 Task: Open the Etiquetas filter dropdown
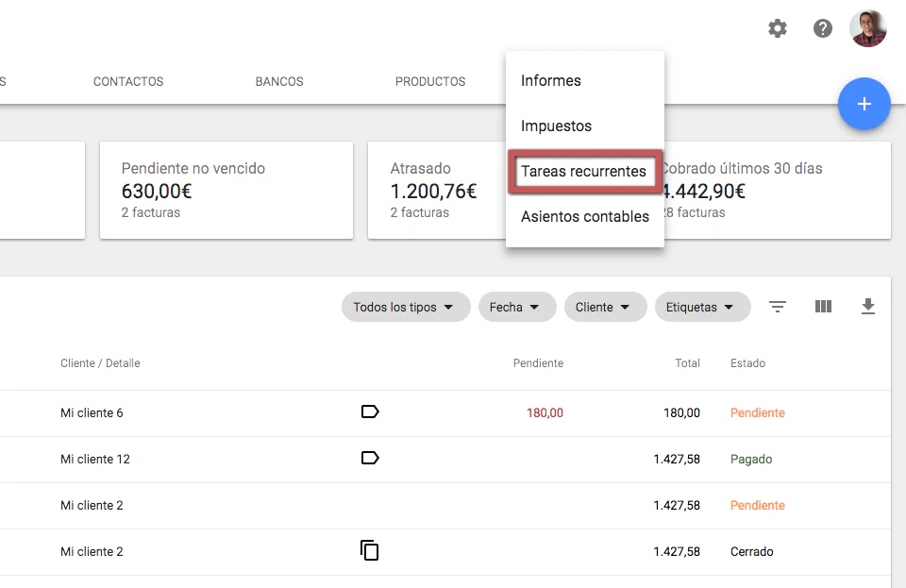click(x=701, y=307)
